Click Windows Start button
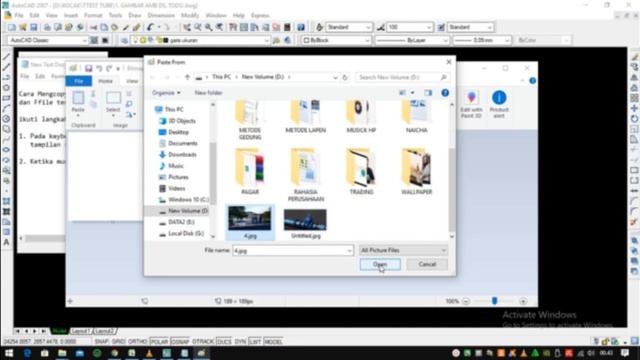 [9, 353]
